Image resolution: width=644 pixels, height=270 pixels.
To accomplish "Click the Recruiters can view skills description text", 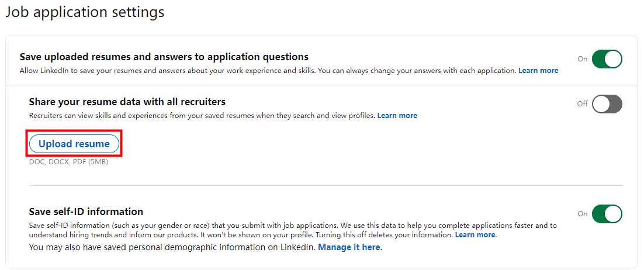I will click(202, 116).
